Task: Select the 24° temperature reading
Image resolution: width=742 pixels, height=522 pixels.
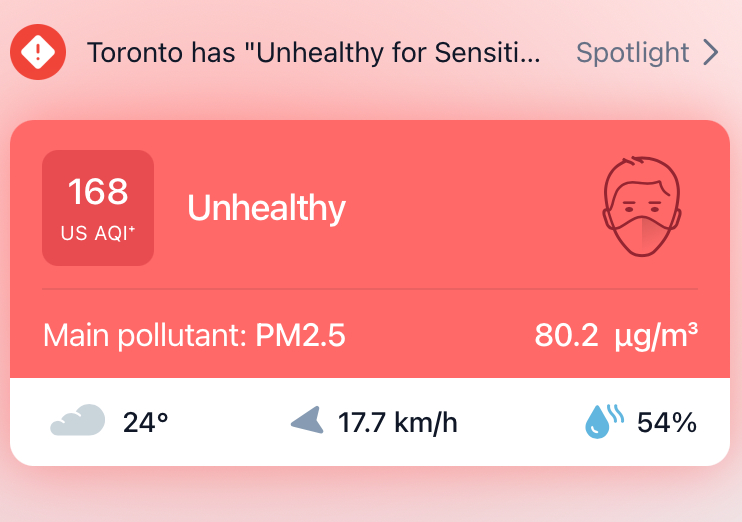Action: (x=146, y=422)
